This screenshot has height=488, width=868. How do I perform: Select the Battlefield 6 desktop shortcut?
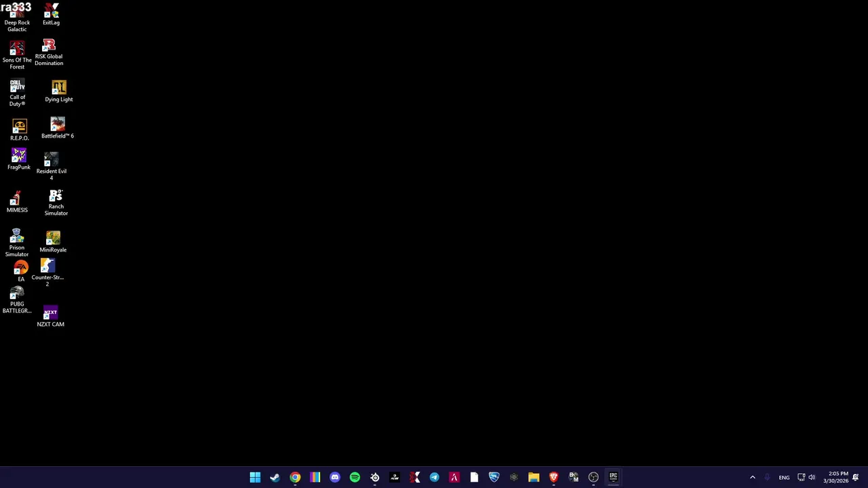58,128
